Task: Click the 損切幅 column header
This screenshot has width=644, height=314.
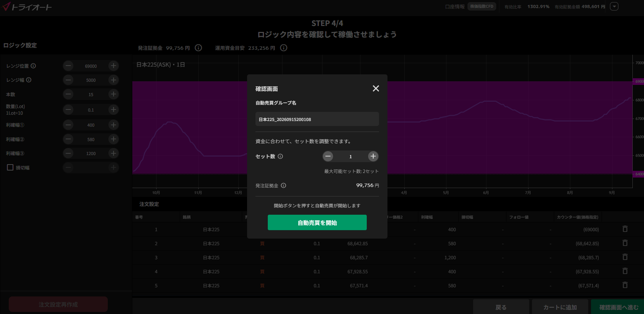Action: pos(467,217)
